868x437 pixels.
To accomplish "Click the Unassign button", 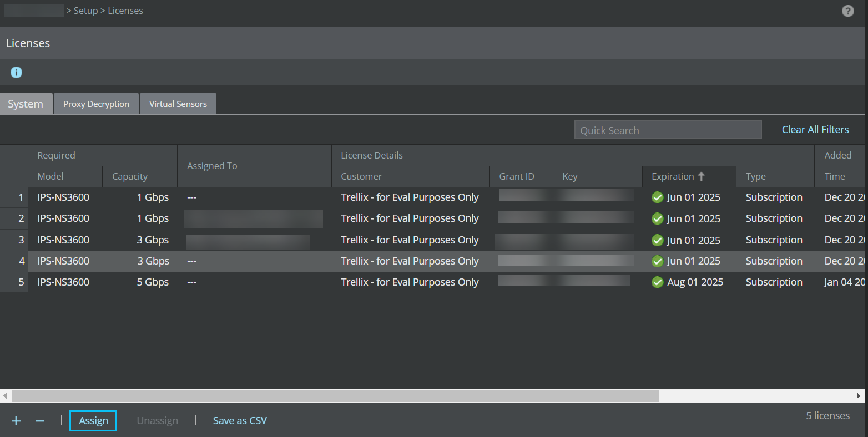I will pyautogui.click(x=158, y=421).
